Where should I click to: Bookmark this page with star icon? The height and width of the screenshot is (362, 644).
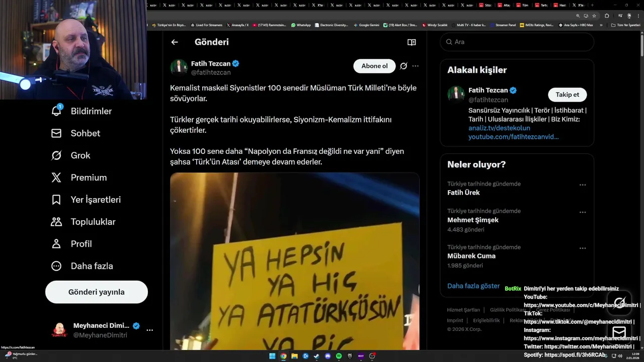click(x=594, y=16)
